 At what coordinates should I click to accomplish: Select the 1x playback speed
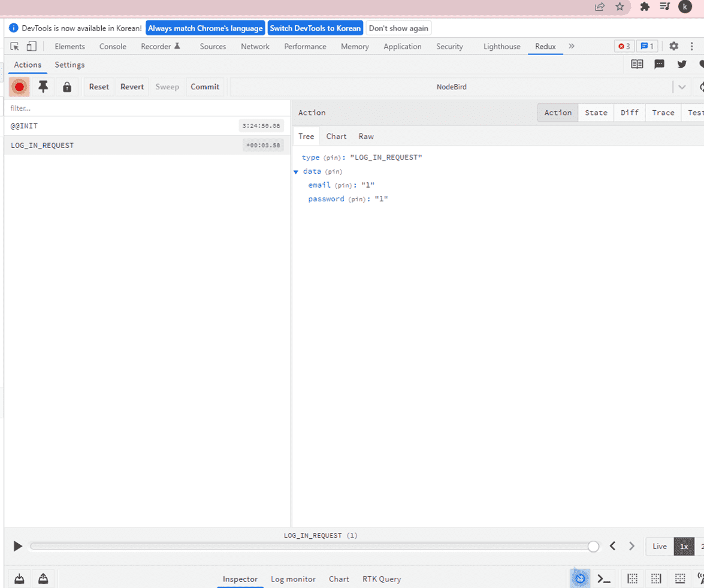[x=684, y=546]
